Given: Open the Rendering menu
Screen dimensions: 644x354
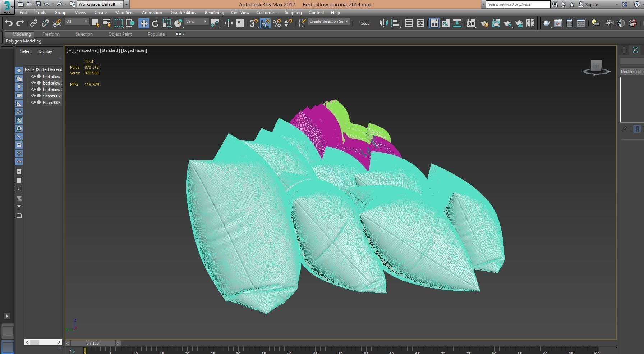Looking at the screenshot, I should 215,12.
